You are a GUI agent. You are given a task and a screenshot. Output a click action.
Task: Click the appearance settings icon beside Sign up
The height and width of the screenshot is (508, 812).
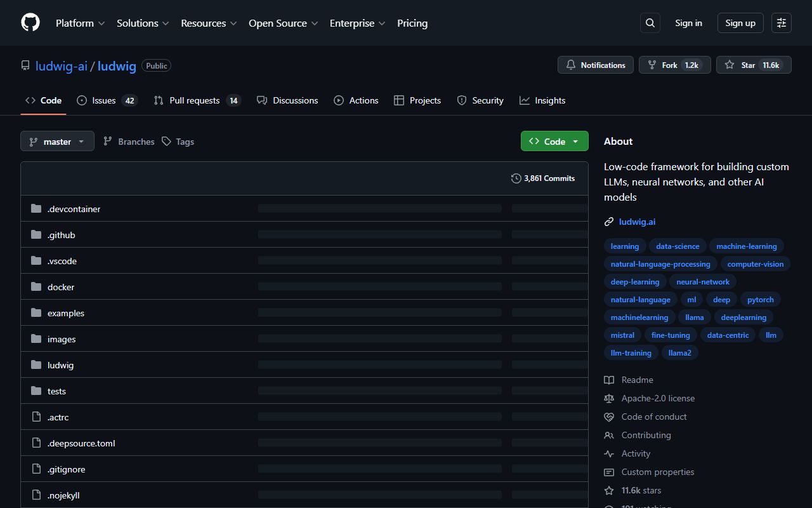coord(782,23)
